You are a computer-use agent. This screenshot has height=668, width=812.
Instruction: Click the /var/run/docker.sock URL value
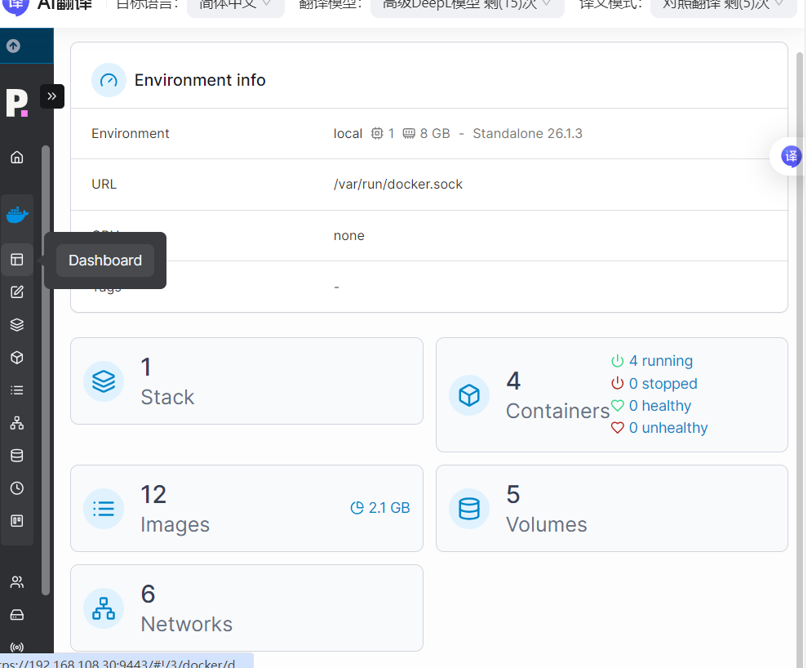click(398, 185)
